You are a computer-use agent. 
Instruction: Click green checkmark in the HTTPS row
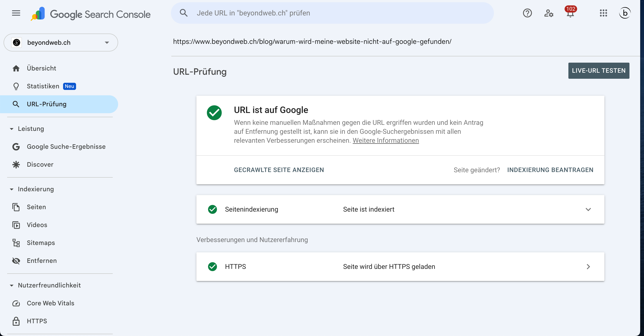[213, 266]
